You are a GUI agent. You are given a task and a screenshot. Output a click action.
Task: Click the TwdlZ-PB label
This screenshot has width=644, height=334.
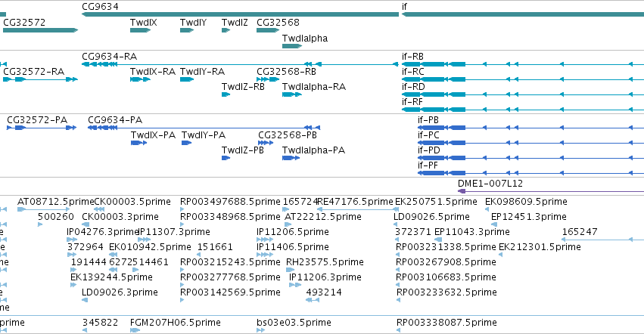tap(243, 150)
